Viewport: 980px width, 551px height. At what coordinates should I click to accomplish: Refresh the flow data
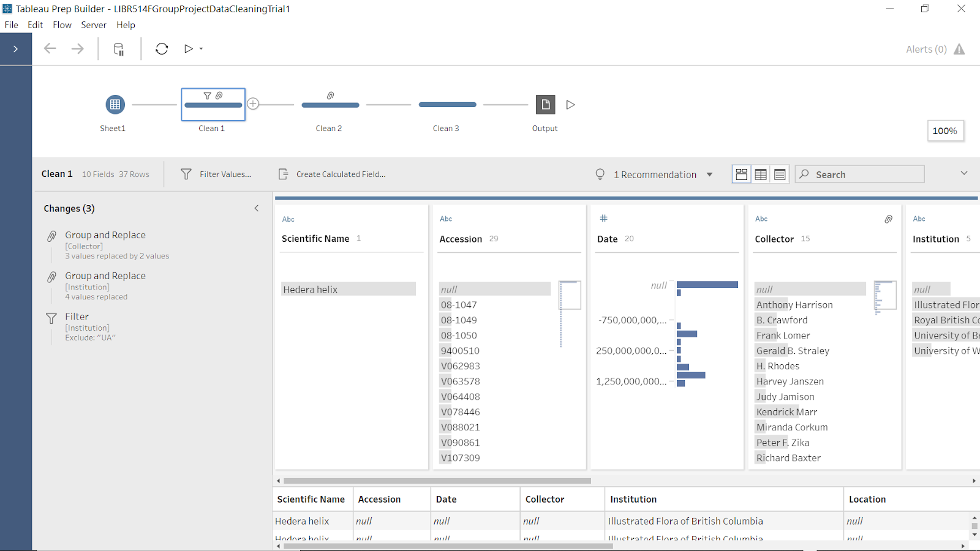coord(162,49)
